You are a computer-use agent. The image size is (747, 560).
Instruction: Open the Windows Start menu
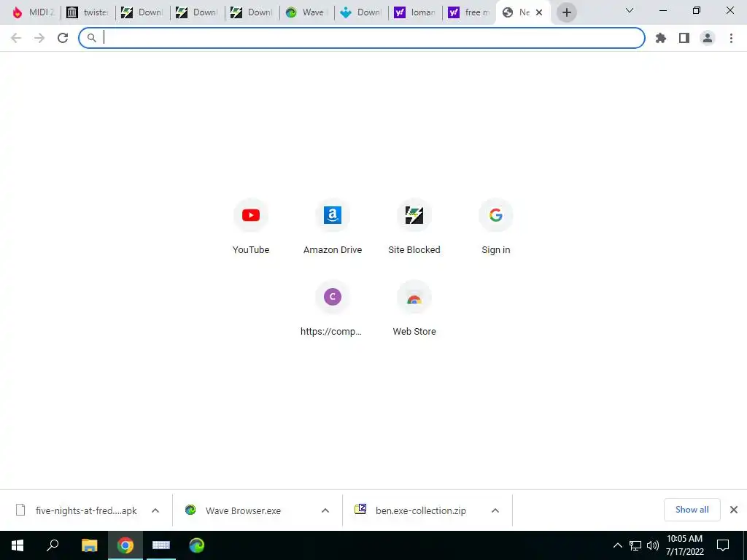click(18, 545)
